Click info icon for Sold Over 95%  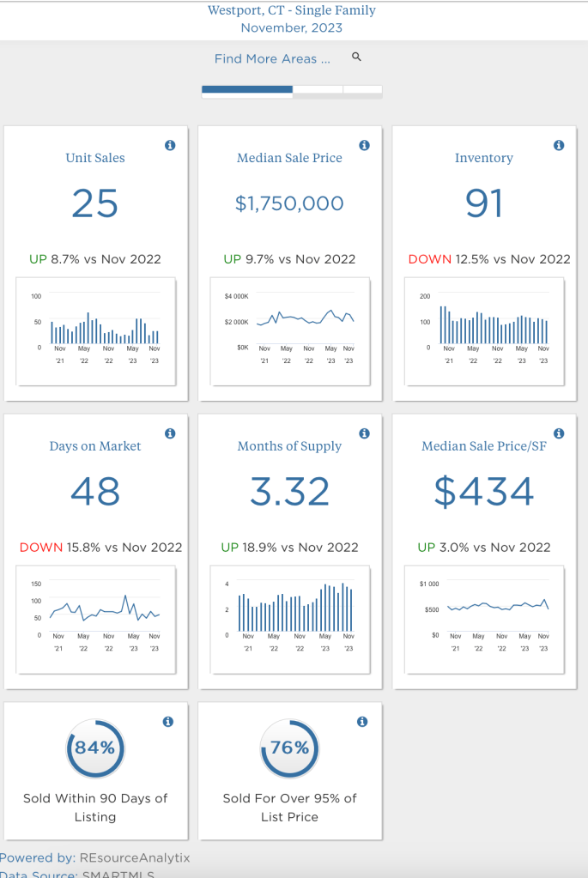362,722
